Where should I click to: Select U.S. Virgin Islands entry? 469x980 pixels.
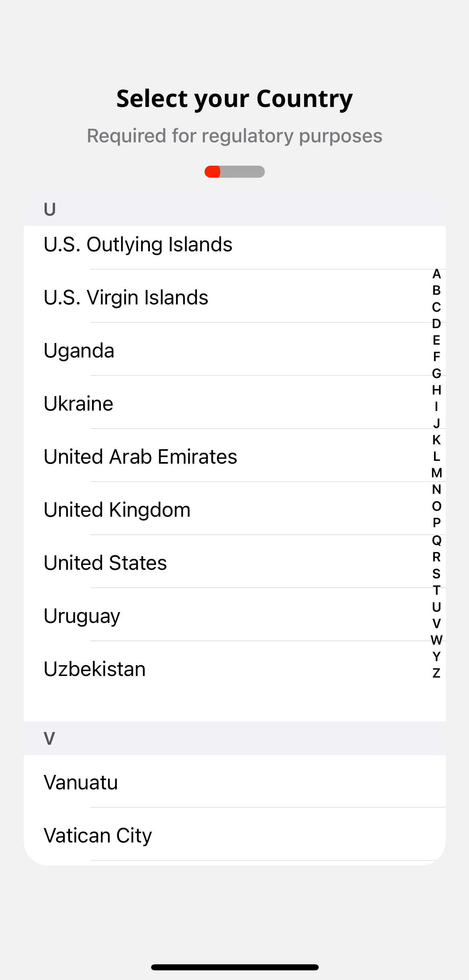(x=126, y=298)
